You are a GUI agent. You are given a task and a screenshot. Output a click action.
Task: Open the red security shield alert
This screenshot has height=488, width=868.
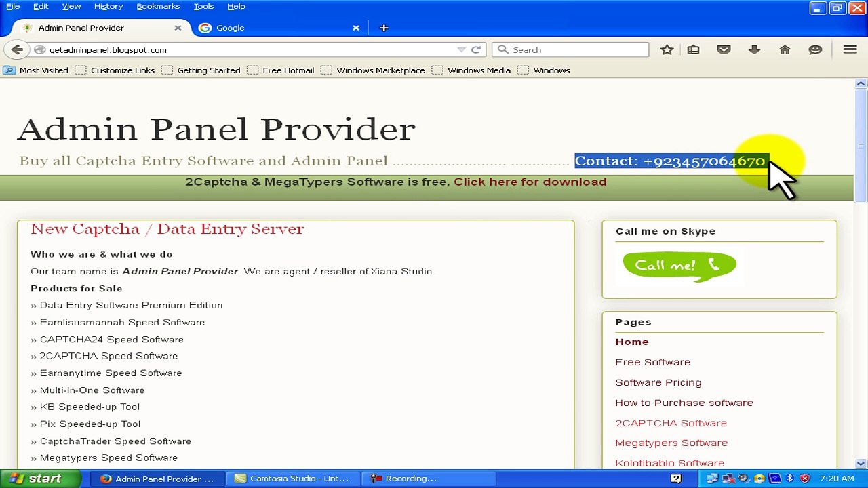click(805, 479)
